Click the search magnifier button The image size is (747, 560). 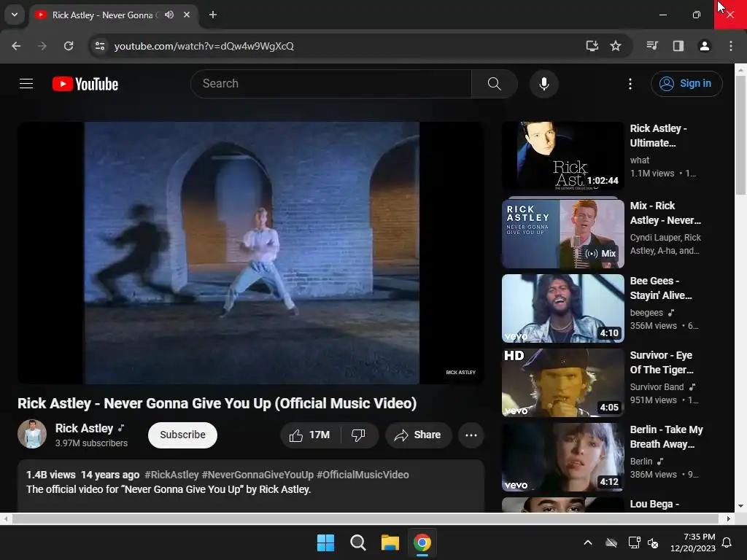(x=495, y=84)
